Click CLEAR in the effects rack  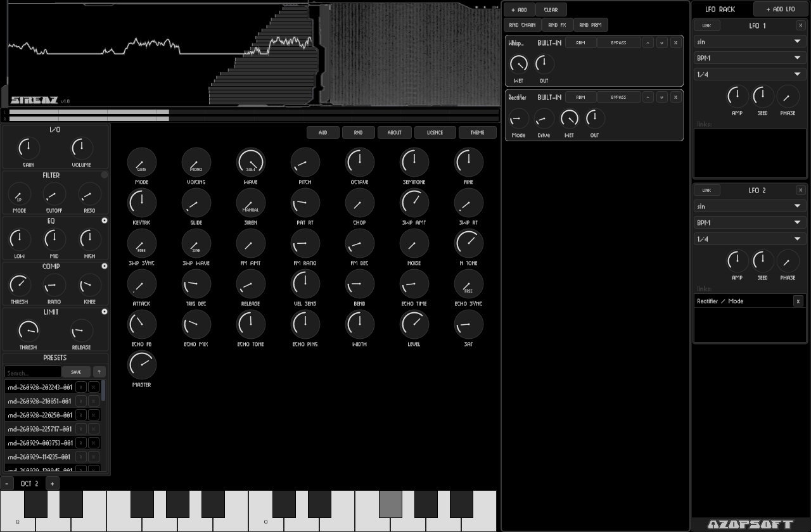tap(551, 9)
